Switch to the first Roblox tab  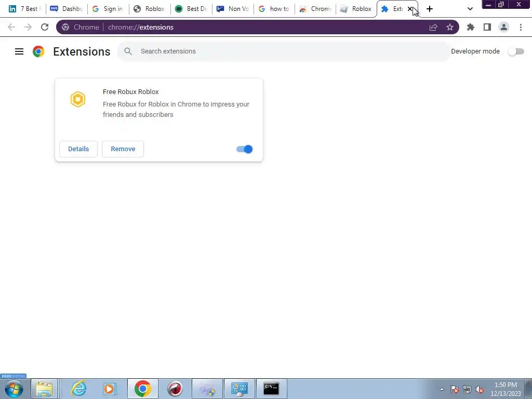(149, 9)
